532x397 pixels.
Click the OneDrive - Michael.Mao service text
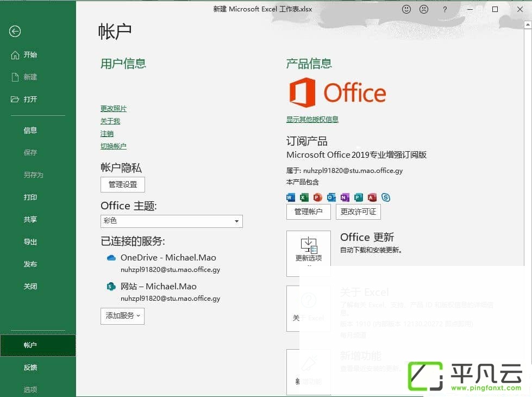coord(168,258)
